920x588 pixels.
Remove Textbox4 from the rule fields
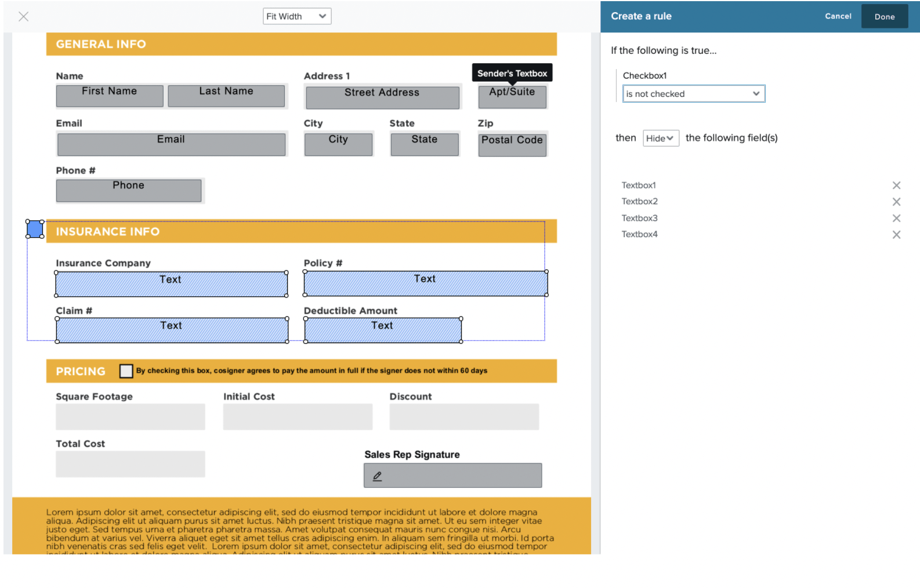(896, 235)
